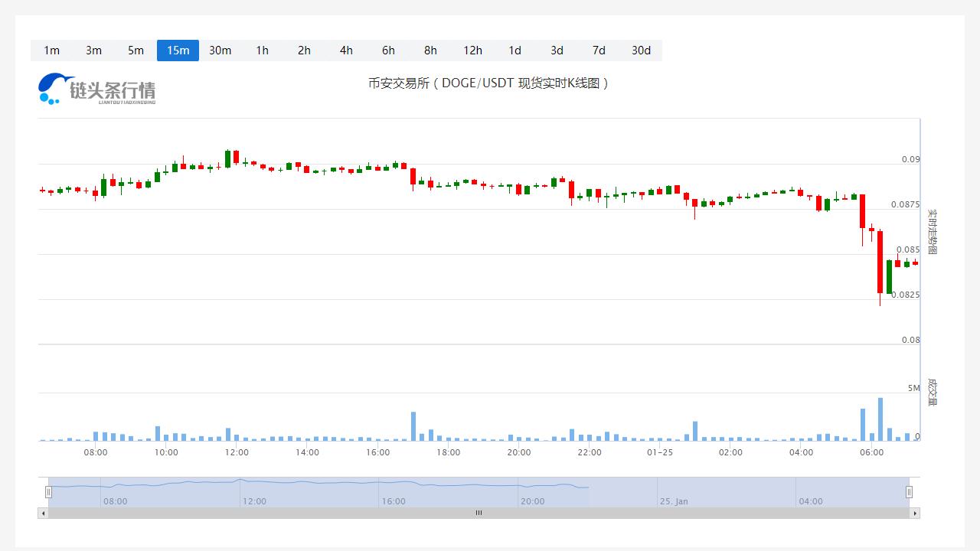Image resolution: width=980 pixels, height=551 pixels.
Task: Click the 01-25 date axis label
Action: pyautogui.click(x=660, y=452)
